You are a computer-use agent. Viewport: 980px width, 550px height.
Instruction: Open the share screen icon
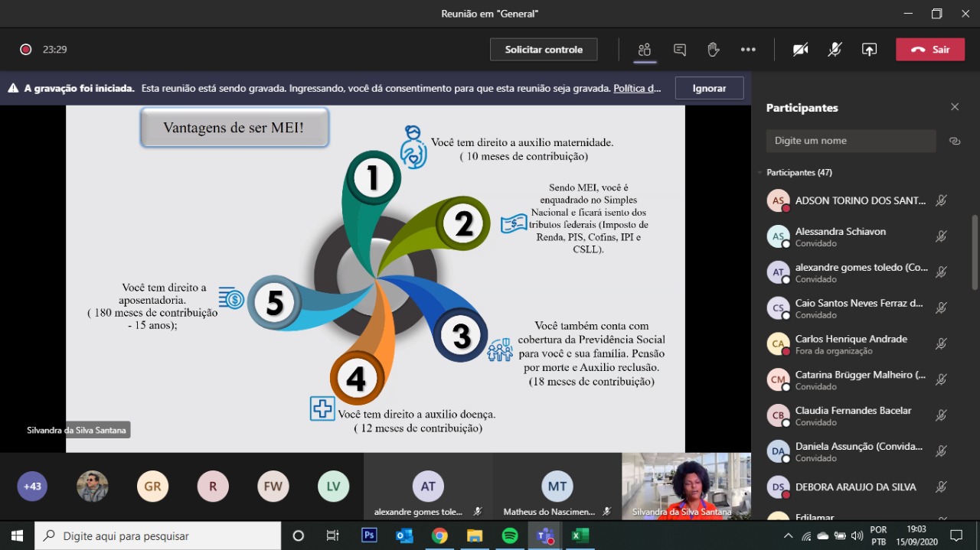coord(869,50)
